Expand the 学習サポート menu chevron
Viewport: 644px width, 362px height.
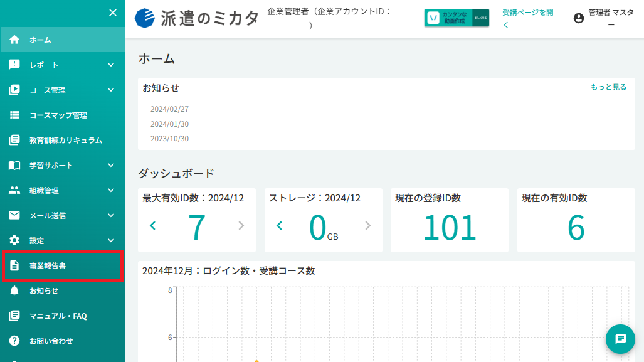point(111,165)
